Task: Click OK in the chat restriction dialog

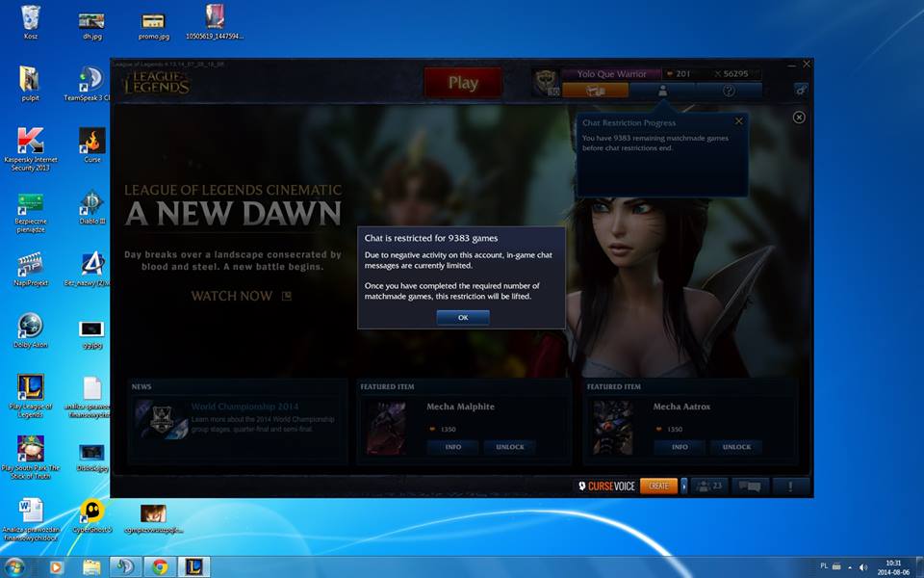Action: 463,317
